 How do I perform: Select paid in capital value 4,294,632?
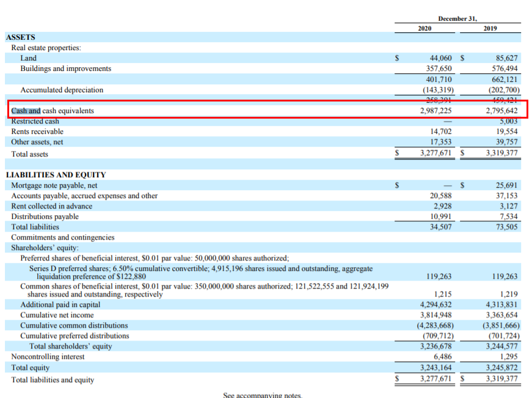[x=435, y=304]
